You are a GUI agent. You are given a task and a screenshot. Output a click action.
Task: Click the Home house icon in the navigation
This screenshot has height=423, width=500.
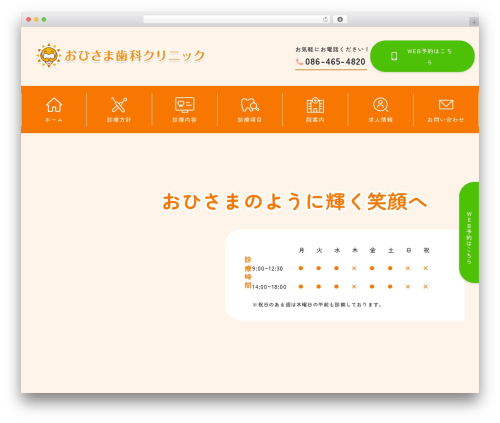coord(54,105)
